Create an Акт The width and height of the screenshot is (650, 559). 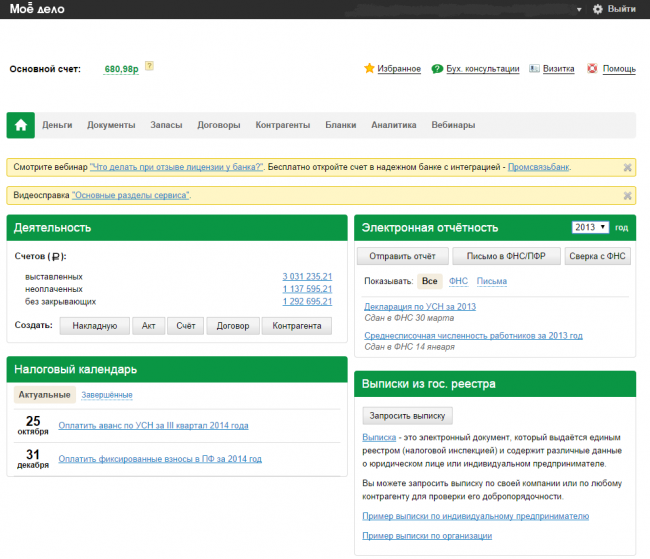tap(148, 326)
